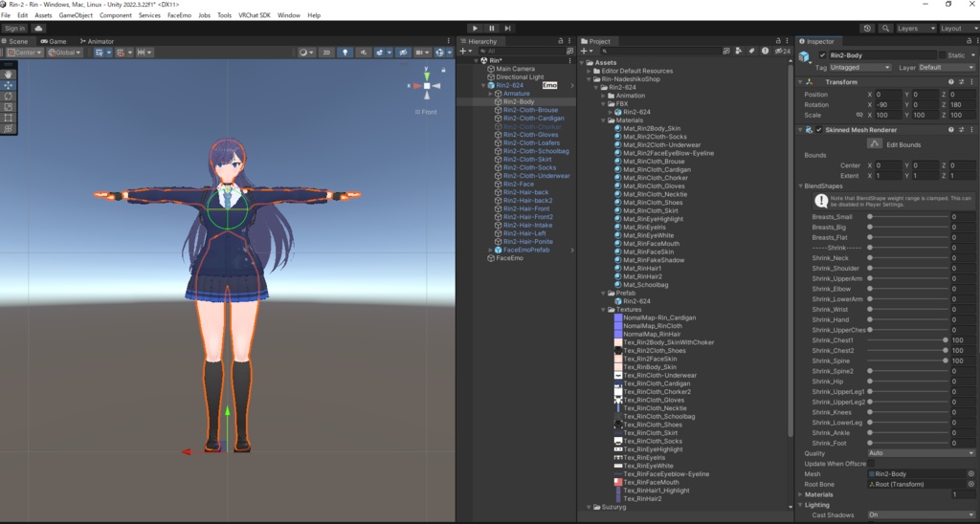
Task: Select the Scale tool
Action: (x=8, y=107)
